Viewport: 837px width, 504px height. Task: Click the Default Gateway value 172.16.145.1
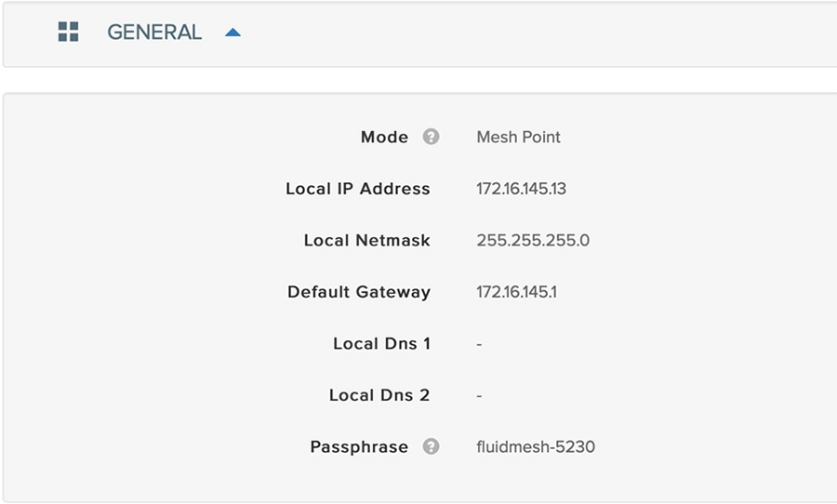coord(516,292)
